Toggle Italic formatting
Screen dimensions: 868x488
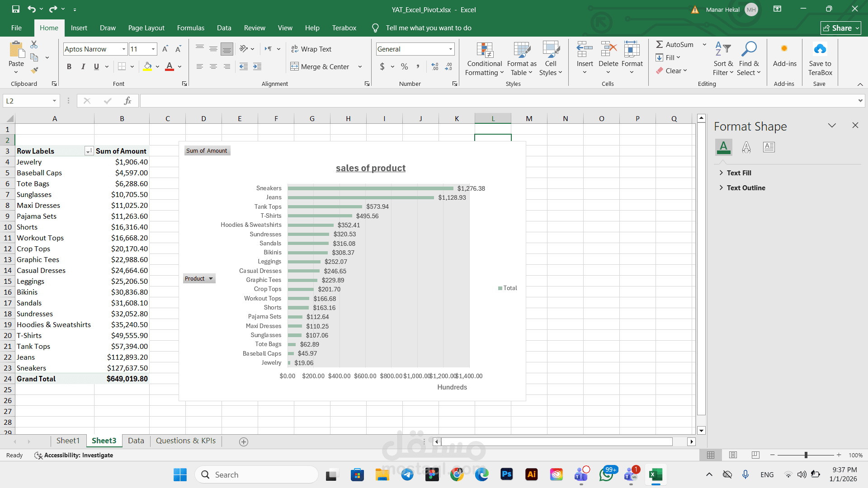point(83,66)
